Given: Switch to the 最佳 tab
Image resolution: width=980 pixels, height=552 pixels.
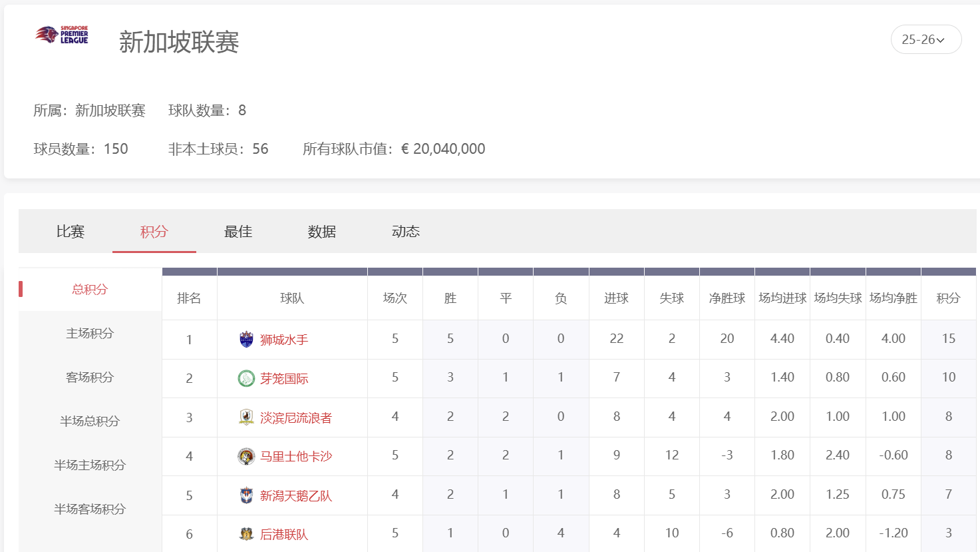Looking at the screenshot, I should pyautogui.click(x=238, y=231).
